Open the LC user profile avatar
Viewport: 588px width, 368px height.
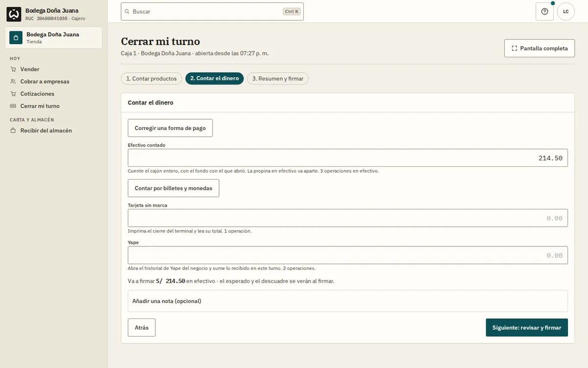(x=566, y=11)
